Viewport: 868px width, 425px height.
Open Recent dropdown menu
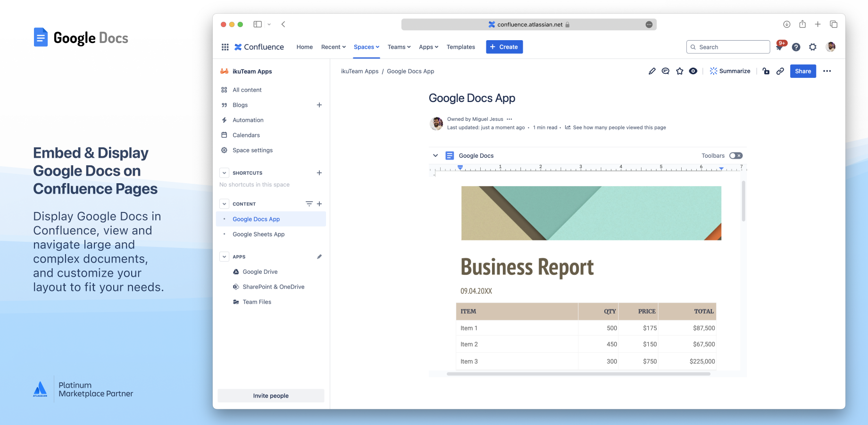click(x=334, y=47)
